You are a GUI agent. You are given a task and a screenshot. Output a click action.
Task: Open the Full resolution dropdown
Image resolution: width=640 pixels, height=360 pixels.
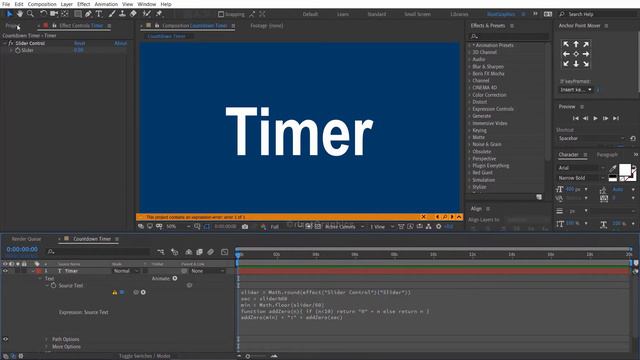275,227
